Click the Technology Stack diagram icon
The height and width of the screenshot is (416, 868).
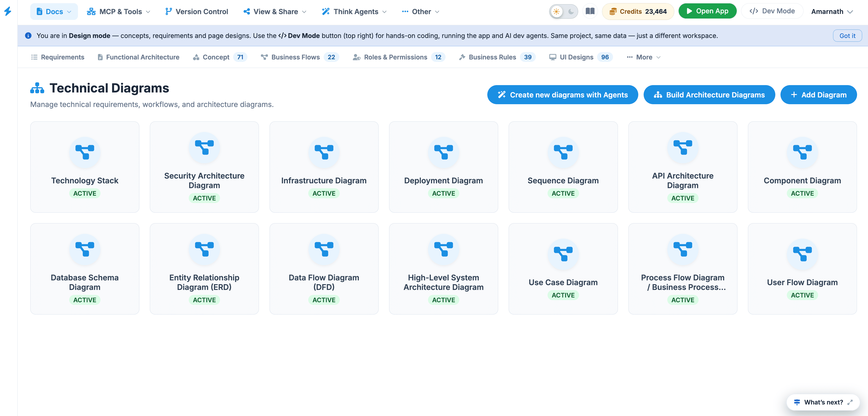click(85, 152)
